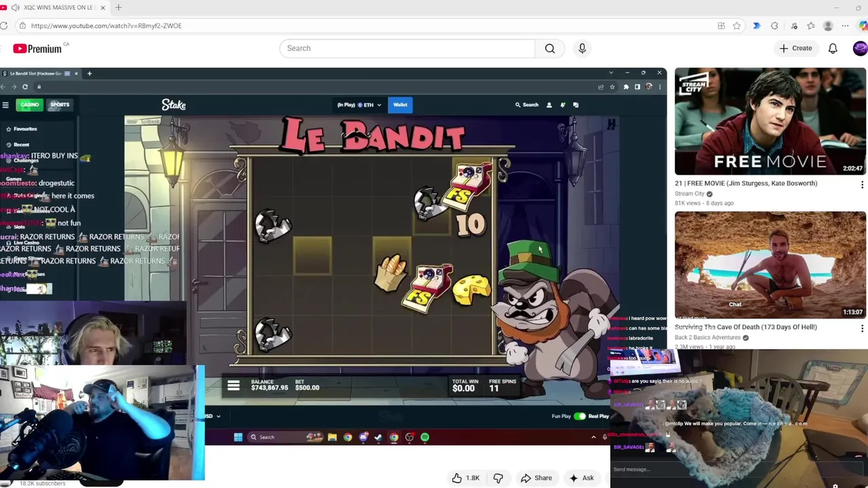This screenshot has height=488, width=868.
Task: Open the '21 | FREE MOVIE' title link
Action: 746,183
